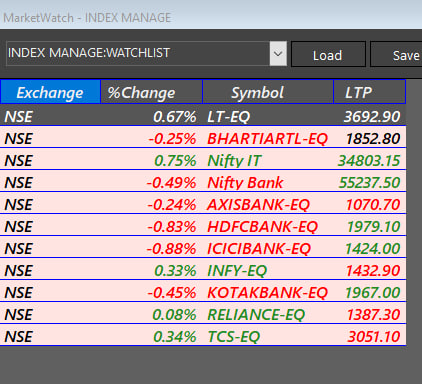This screenshot has width=422, height=384.
Task: Click the LTP column header
Action: (369, 92)
